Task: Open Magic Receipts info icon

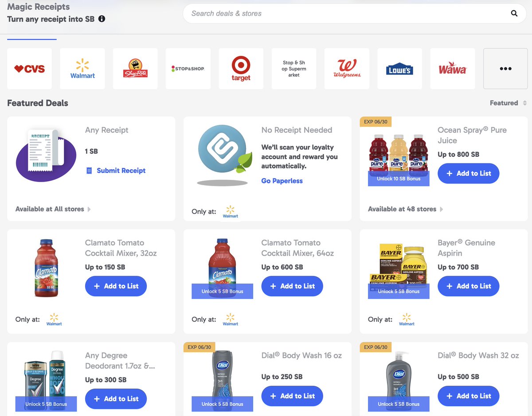Action: coord(102,19)
